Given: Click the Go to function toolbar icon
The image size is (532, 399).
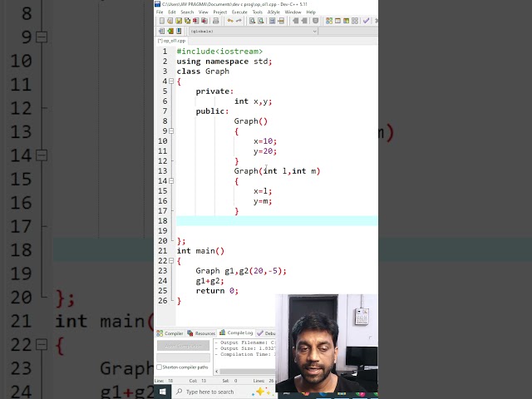Looking at the screenshot, I should [272, 21].
